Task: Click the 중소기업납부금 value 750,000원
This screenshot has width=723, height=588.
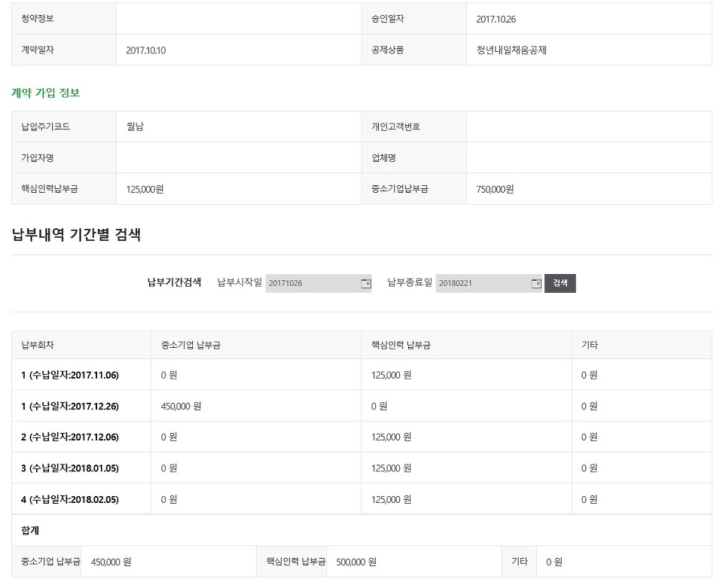Action: tap(495, 189)
